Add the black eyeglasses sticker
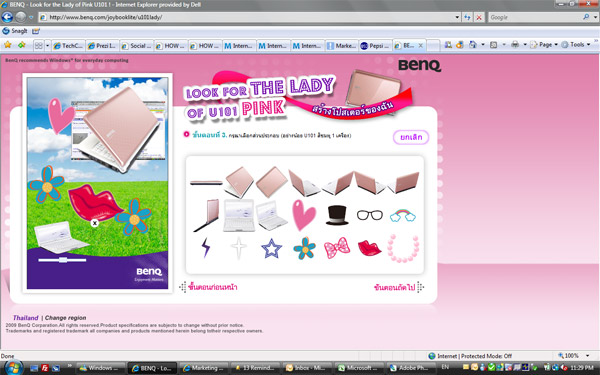Screen dimensions: 600x375 pos(370,215)
